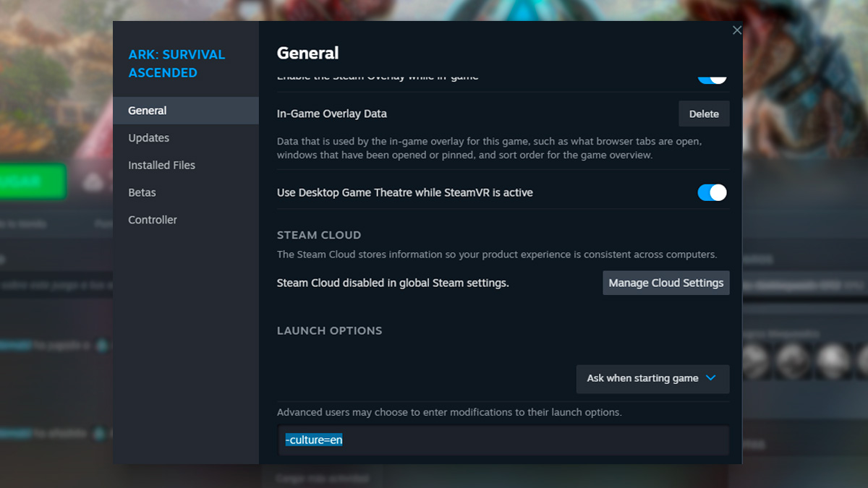Open the Installed Files section
868x488 pixels.
(161, 165)
